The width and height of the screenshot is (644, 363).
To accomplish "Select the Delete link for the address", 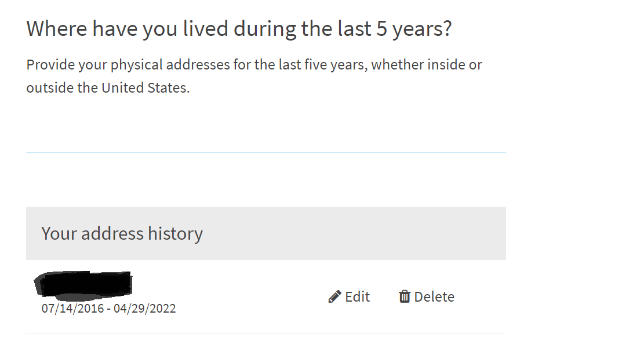I will pyautogui.click(x=427, y=296).
